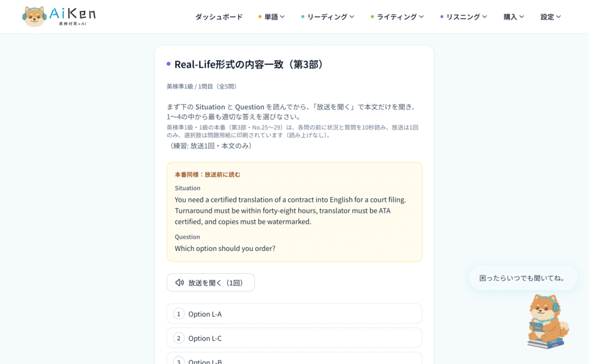Expand the 単語 dropdown chevron
Screen dimensions: 589x364
282,17
